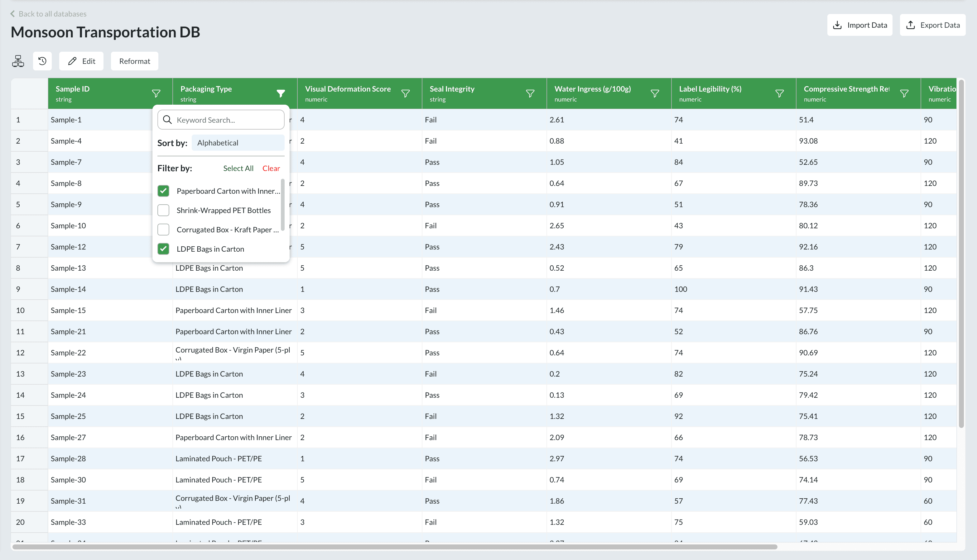The image size is (977, 560).
Task: Click the download icon on Import Data
Action: 838,25
